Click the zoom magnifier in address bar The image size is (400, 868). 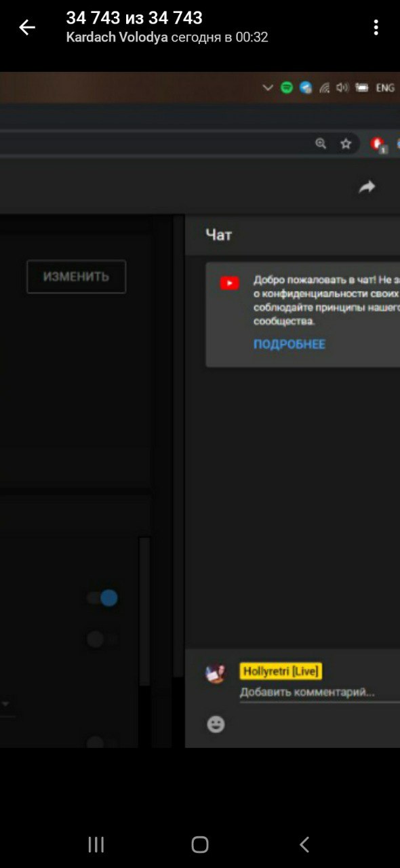(x=321, y=143)
